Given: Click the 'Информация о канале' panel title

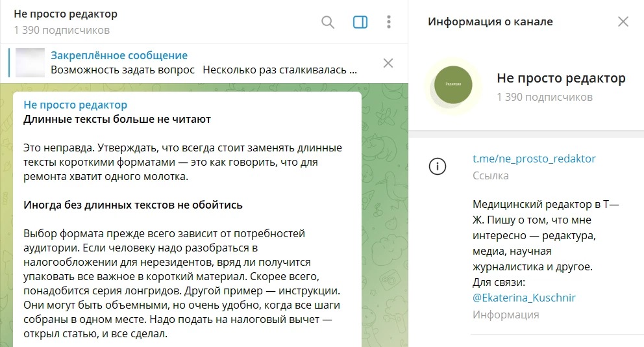Looking at the screenshot, I should [490, 22].
